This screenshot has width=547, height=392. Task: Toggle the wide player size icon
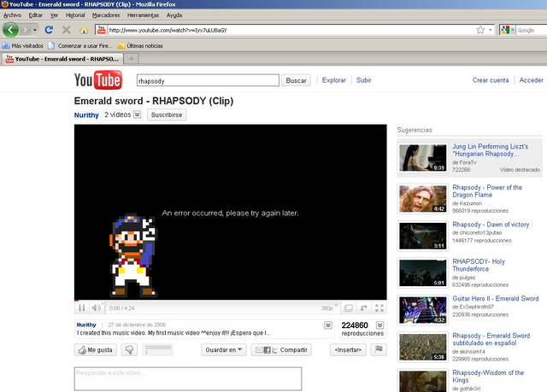[348, 308]
